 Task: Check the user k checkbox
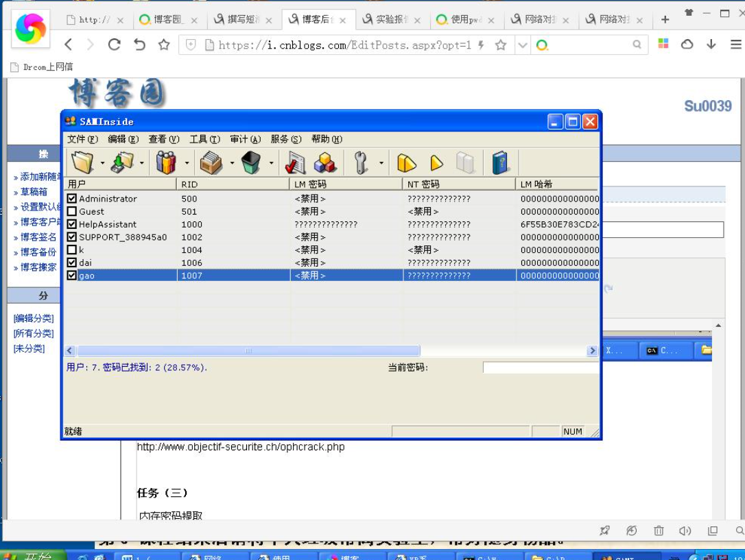coord(72,249)
